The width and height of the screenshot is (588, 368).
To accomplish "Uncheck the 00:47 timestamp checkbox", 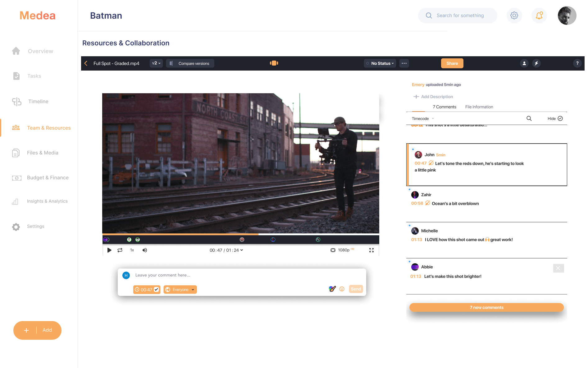I will [157, 289].
